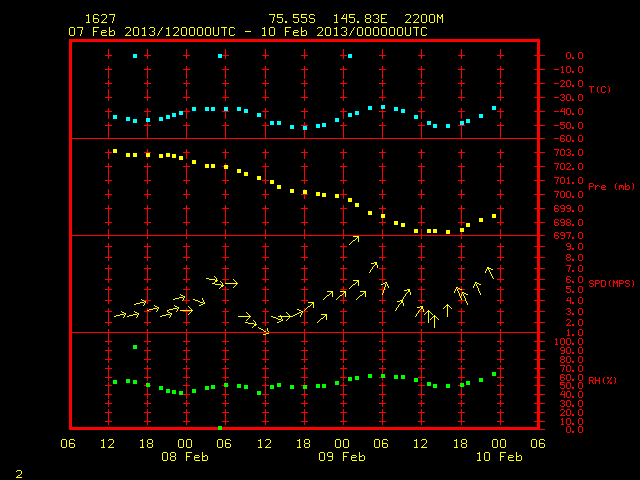Click the highest wind arrow touching the 697.0 line
Image resolution: width=640 pixels, height=480 pixels.
(x=354, y=240)
